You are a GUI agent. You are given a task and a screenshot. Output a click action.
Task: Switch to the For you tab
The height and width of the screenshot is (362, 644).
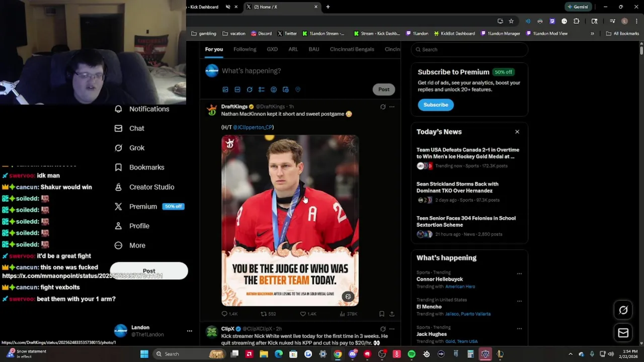pyautogui.click(x=214, y=49)
